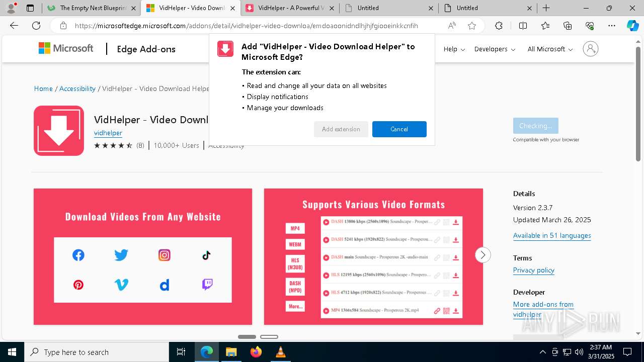View site information lock icon

[63, 26]
